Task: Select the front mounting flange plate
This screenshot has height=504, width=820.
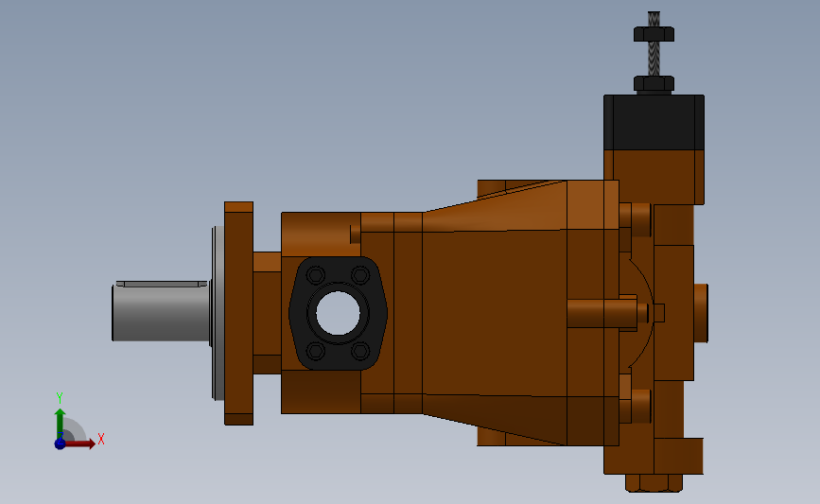Action: tap(239, 313)
